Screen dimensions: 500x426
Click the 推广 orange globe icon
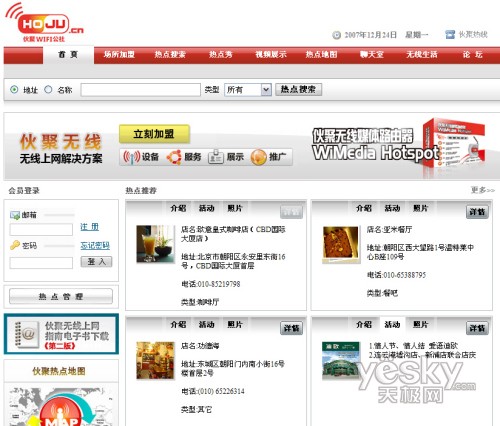point(259,157)
